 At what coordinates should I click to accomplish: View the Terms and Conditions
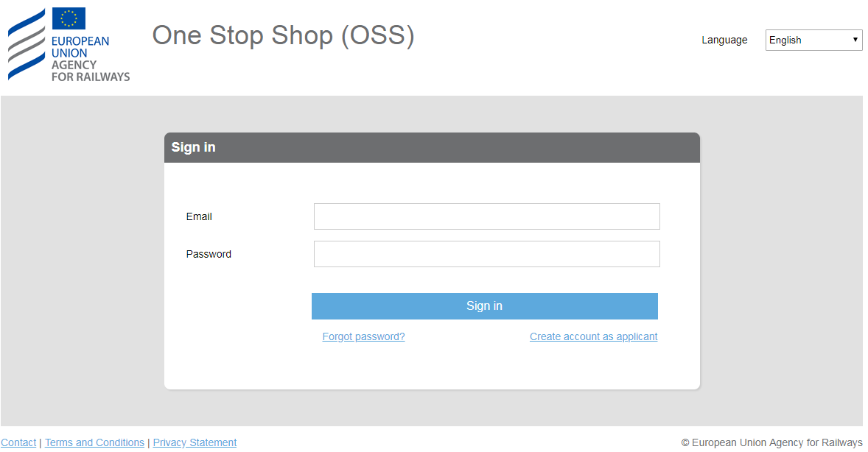point(94,442)
